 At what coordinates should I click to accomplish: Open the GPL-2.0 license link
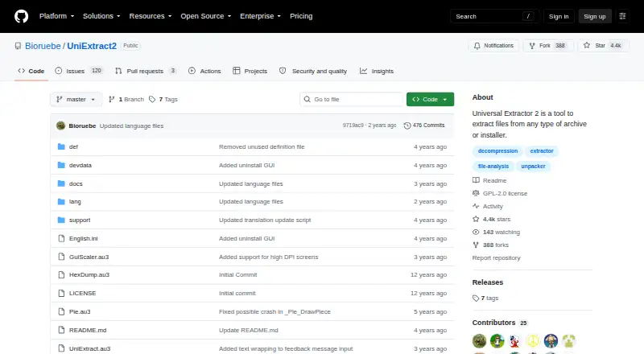pos(500,193)
